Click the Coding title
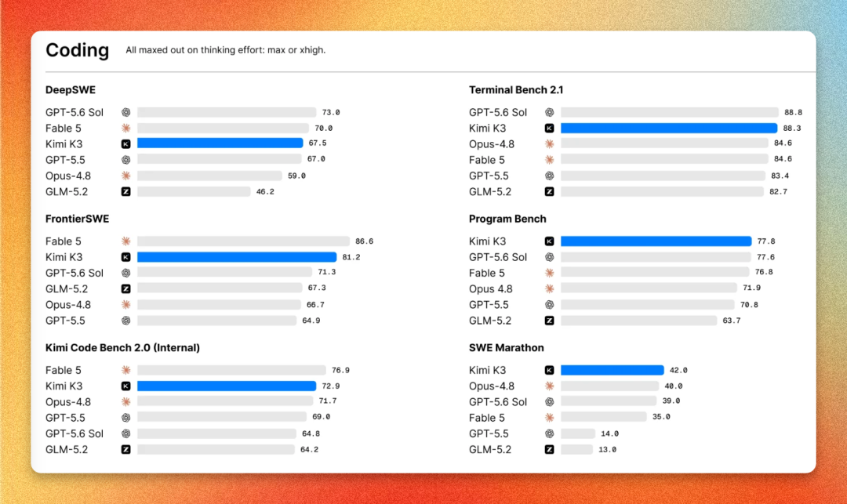Image resolution: width=847 pixels, height=504 pixels. 77,50
